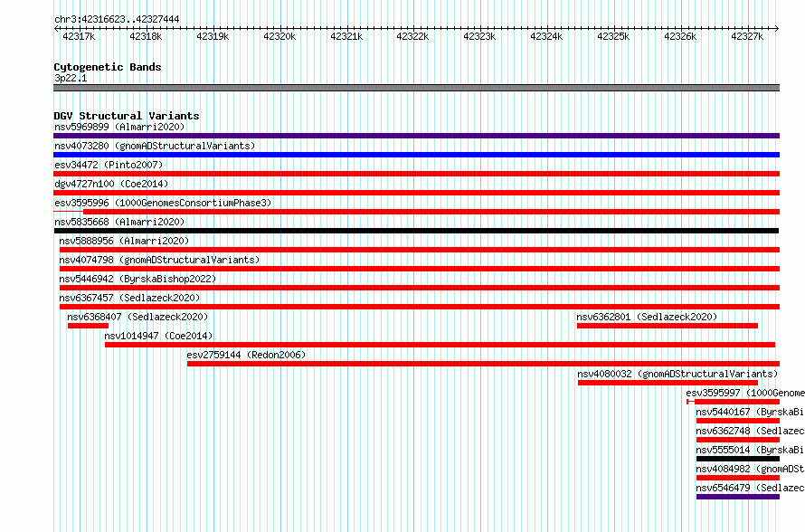The image size is (805, 532).
Task: Select the nsv6546479 variant label
Action: (750, 488)
